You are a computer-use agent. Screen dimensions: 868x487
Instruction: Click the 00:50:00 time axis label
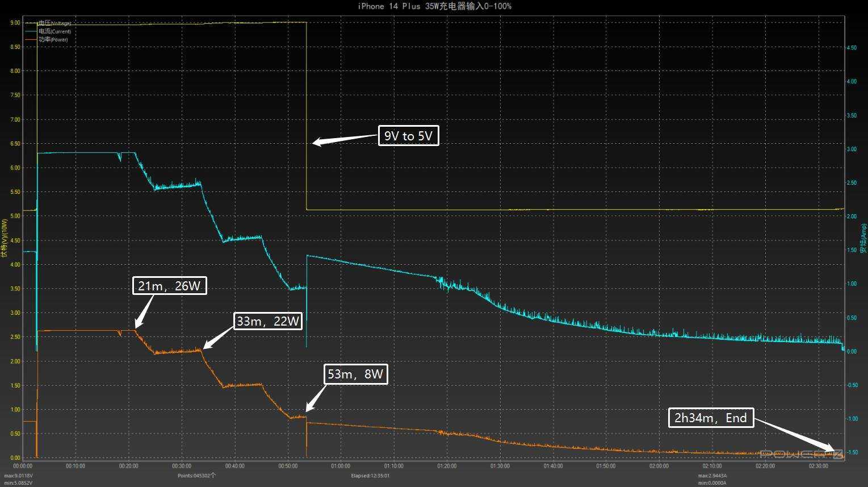coord(288,466)
